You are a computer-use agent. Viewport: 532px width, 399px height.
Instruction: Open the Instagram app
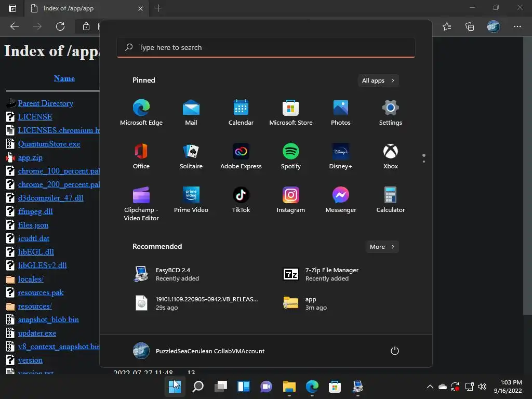click(x=291, y=200)
